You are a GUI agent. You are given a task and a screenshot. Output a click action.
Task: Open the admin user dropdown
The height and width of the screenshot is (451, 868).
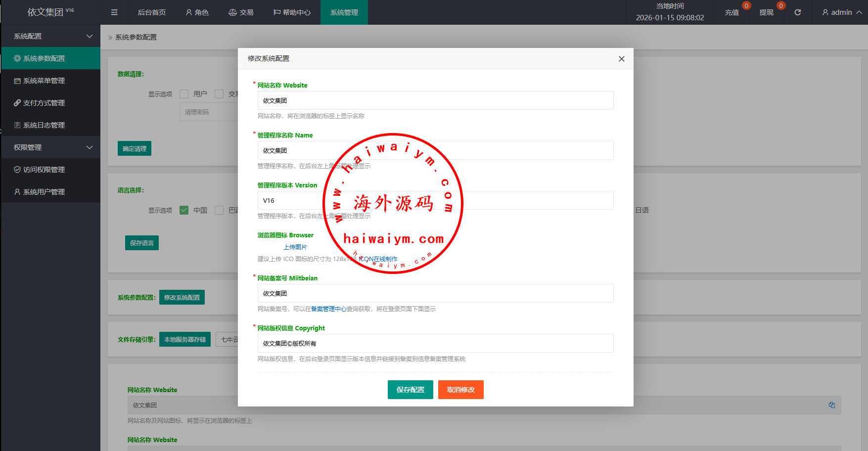[x=841, y=12]
